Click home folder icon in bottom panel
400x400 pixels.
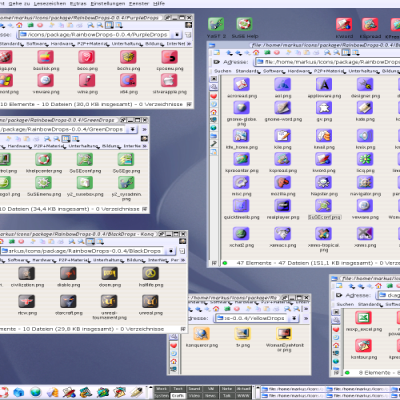click(x=19, y=392)
